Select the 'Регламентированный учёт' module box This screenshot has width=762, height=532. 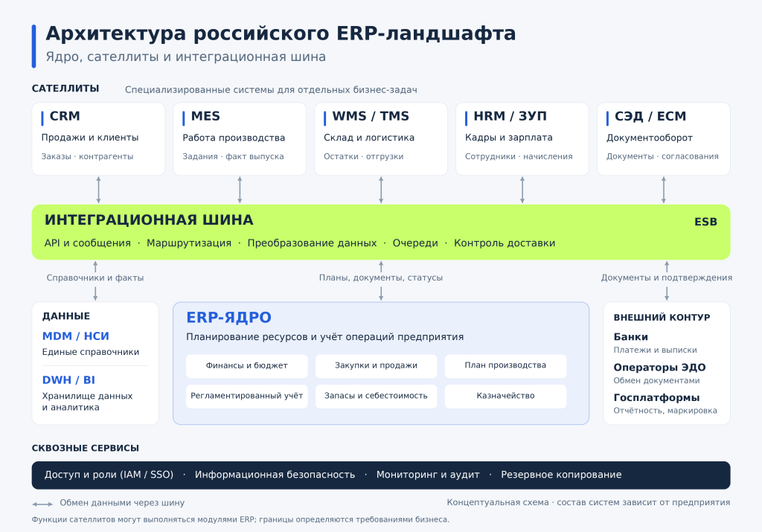(247, 396)
